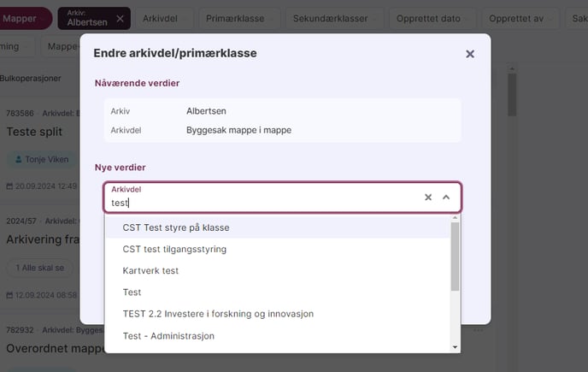Select "CST Test styre på klasse" option
The height and width of the screenshot is (372, 588).
(278, 227)
